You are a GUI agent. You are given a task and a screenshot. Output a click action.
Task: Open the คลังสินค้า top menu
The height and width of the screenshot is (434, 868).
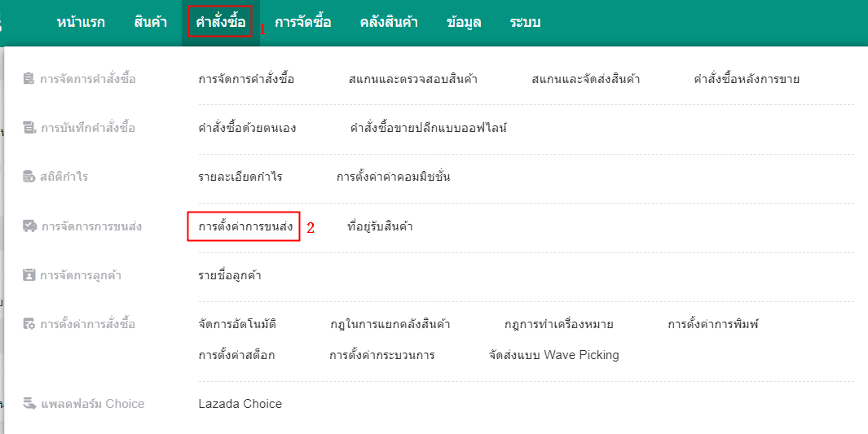389,23
